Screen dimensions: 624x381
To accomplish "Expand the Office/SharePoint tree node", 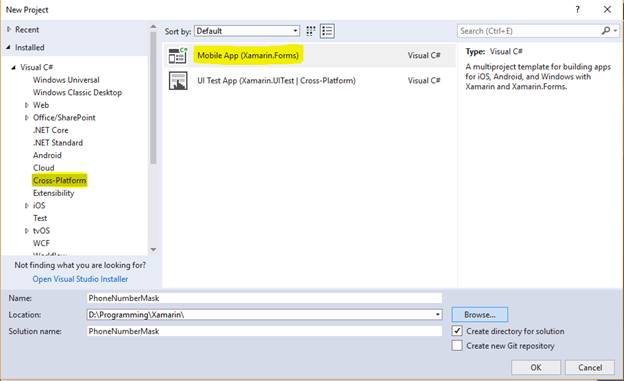I will click(27, 117).
